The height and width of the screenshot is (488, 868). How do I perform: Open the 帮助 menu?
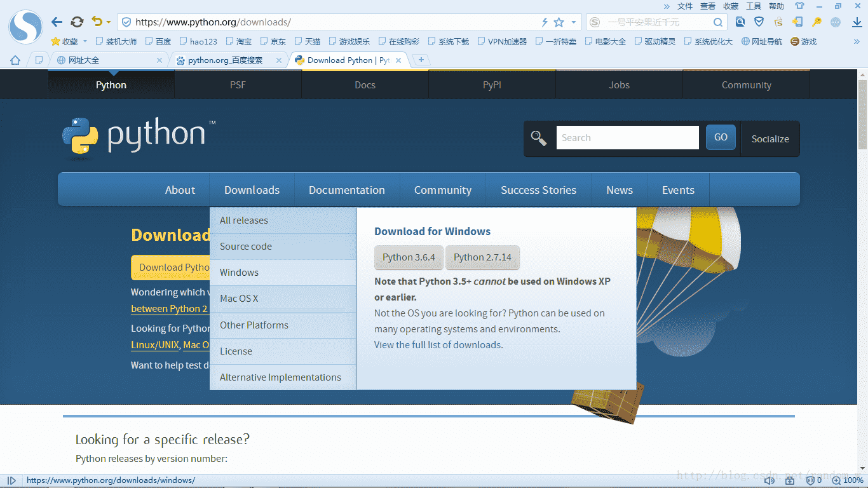(x=776, y=6)
